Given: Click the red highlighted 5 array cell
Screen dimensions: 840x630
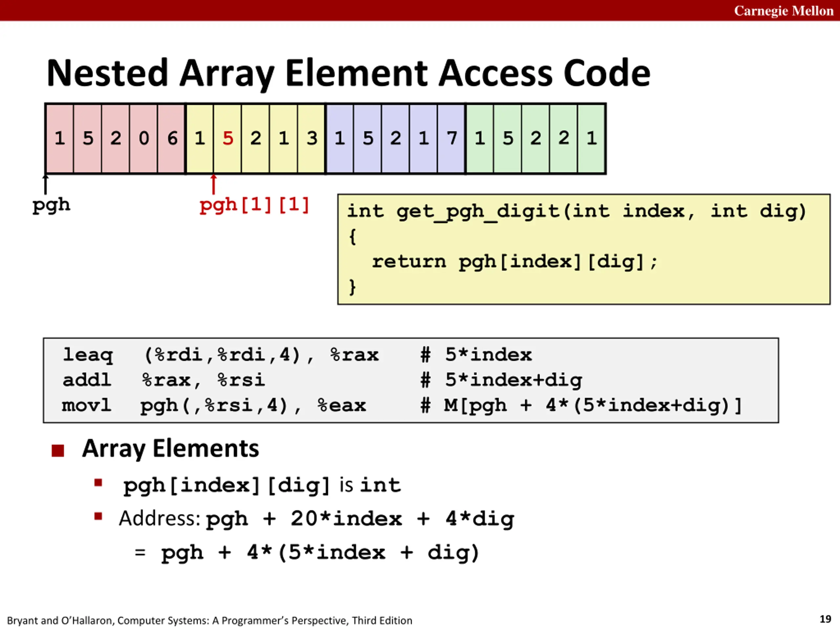Looking at the screenshot, I should [227, 138].
